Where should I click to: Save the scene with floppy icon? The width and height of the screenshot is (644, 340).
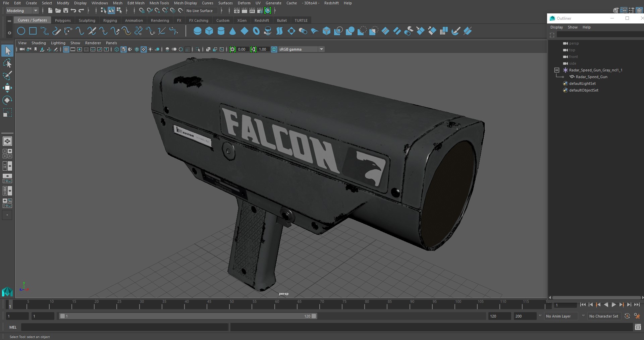[66, 11]
